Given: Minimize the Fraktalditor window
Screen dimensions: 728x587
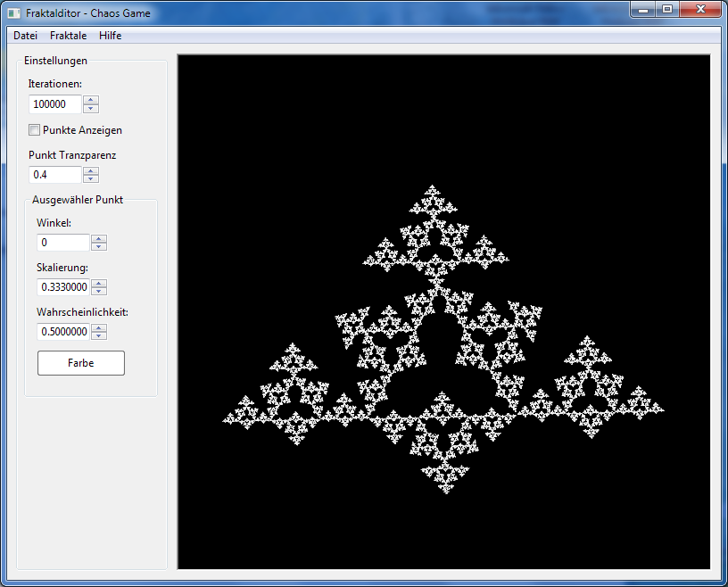Looking at the screenshot, I should 643,9.
